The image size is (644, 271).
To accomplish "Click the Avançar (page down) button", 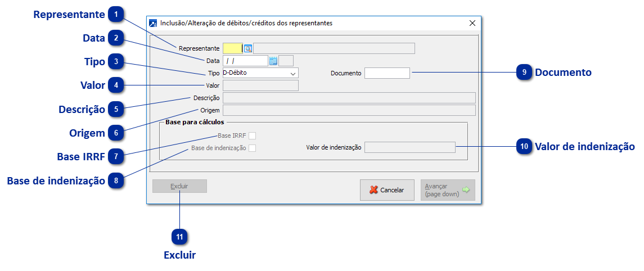I will pyautogui.click(x=448, y=190).
